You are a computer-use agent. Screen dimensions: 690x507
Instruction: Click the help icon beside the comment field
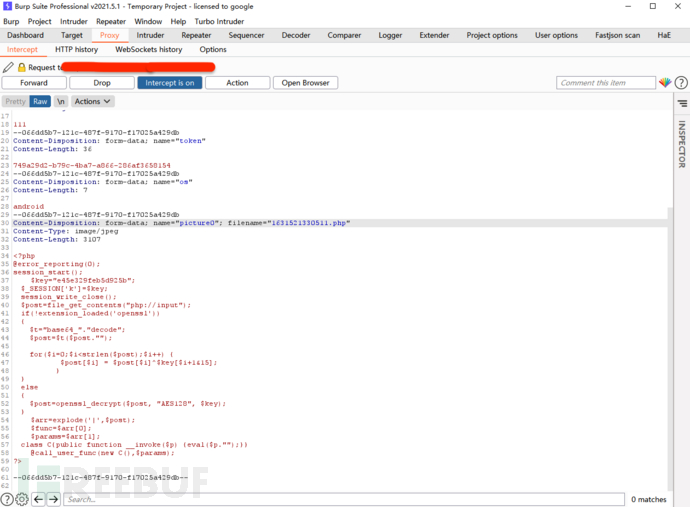pyautogui.click(x=681, y=83)
